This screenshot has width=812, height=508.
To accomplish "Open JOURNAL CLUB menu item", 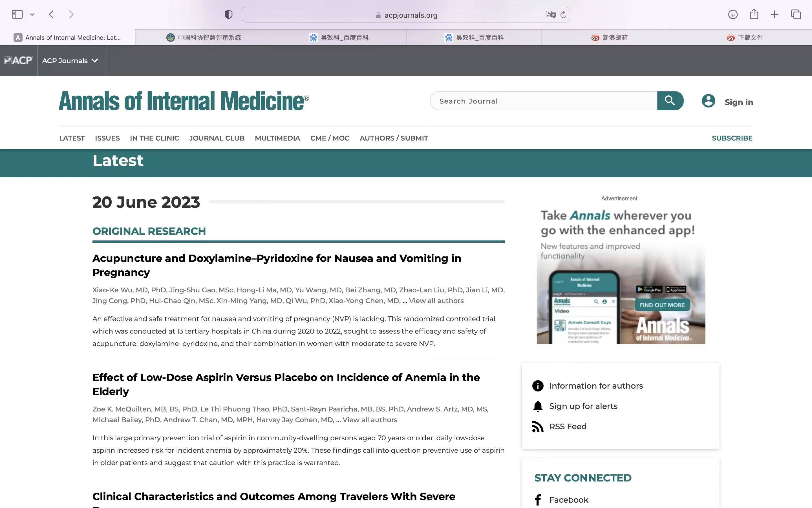I will click(217, 138).
